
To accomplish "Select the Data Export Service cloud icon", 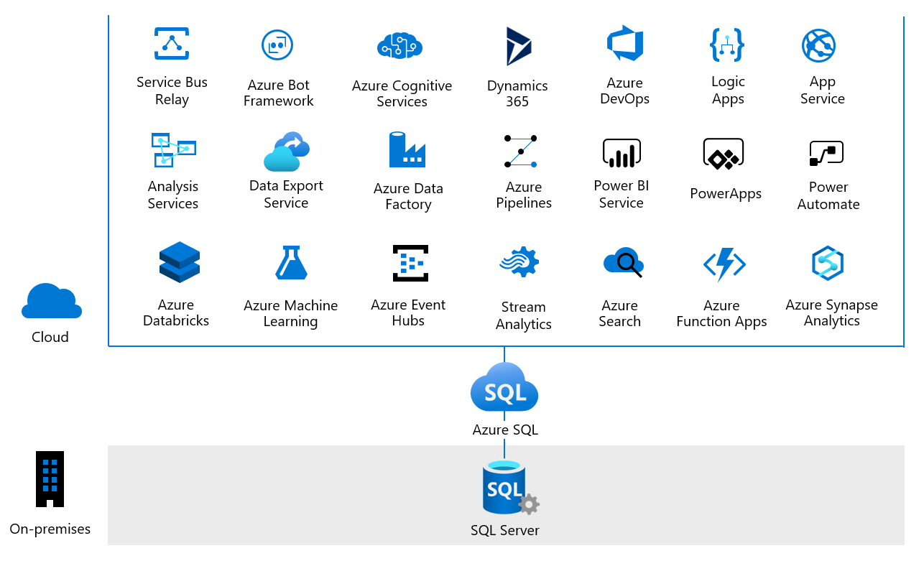I will pyautogui.click(x=287, y=152).
